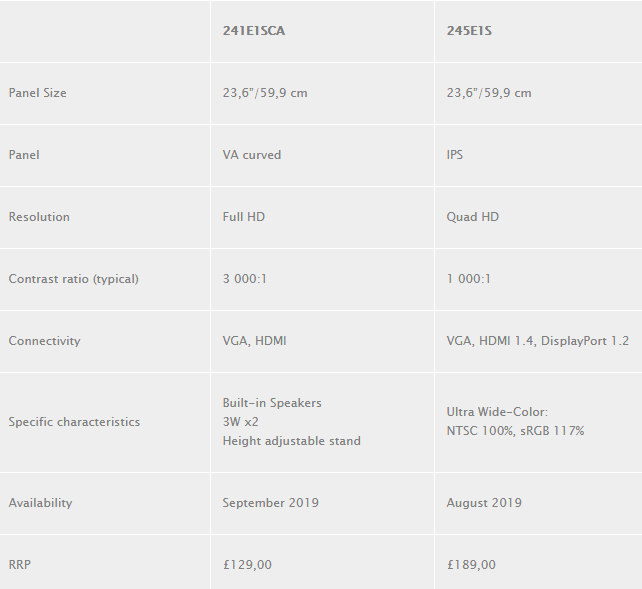Click the September 2019 availability cell
This screenshot has height=589, width=642.
click(x=270, y=503)
